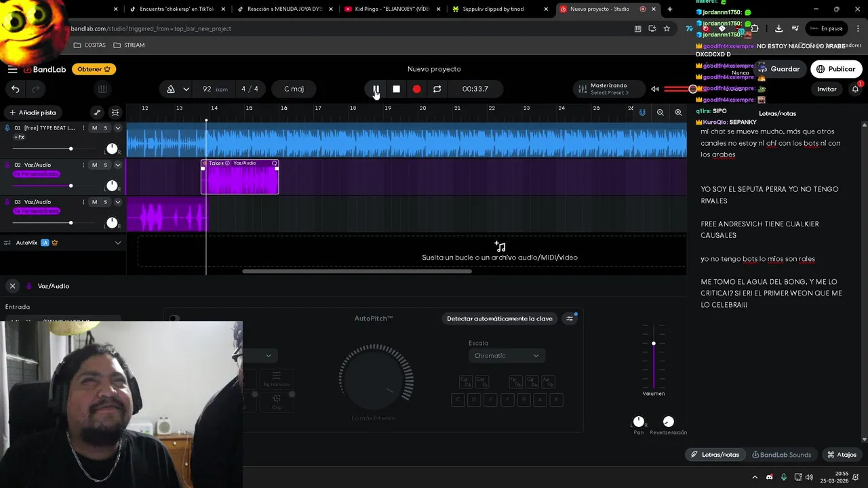Zoom in the timeline
868x488 pixels.
(x=678, y=113)
